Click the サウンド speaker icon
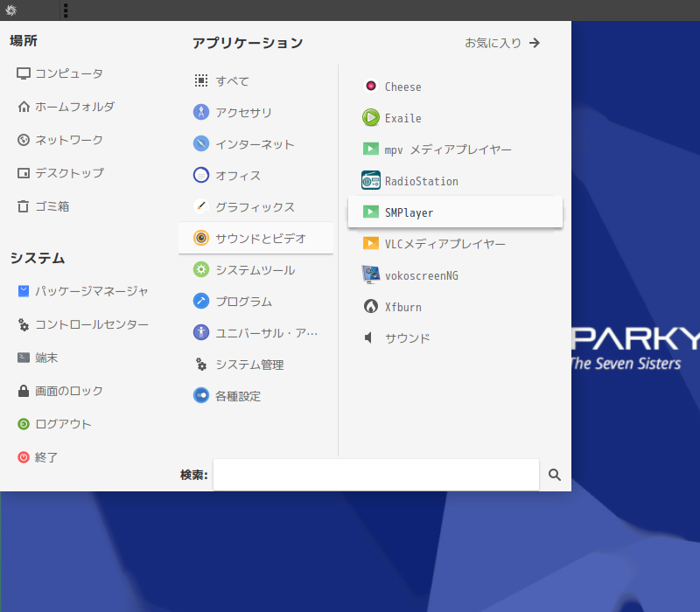The width and height of the screenshot is (700, 612). pos(368,337)
